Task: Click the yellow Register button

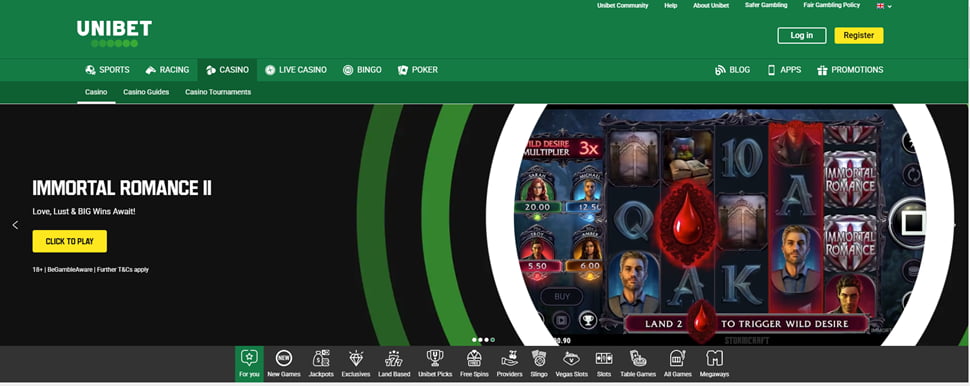Action: 859,35
